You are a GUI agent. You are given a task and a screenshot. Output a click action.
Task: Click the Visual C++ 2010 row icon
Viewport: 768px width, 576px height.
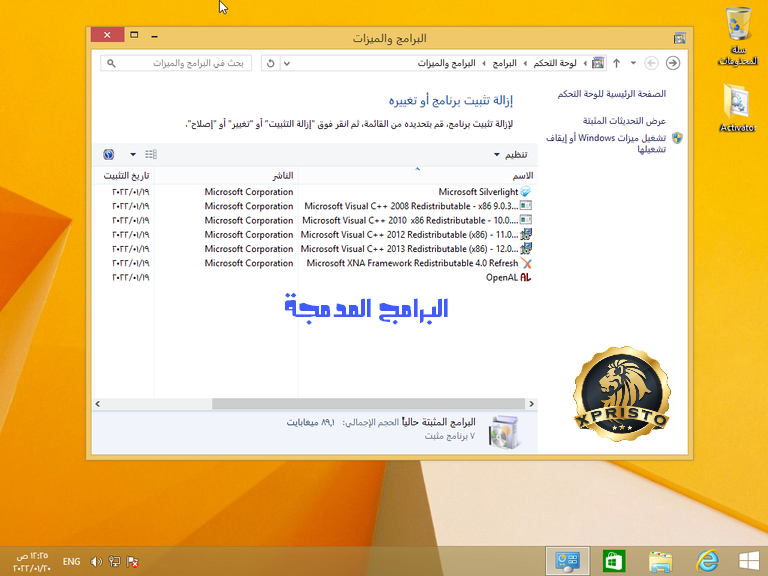[526, 220]
